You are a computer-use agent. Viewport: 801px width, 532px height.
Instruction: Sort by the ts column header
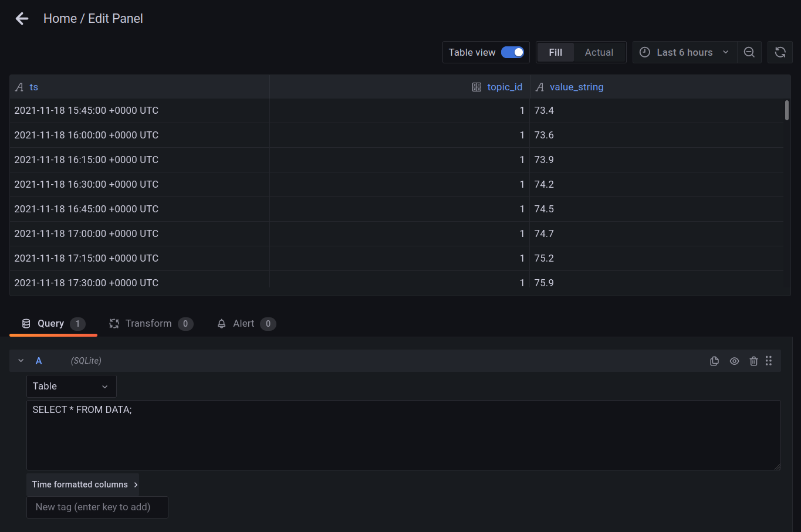click(x=34, y=87)
